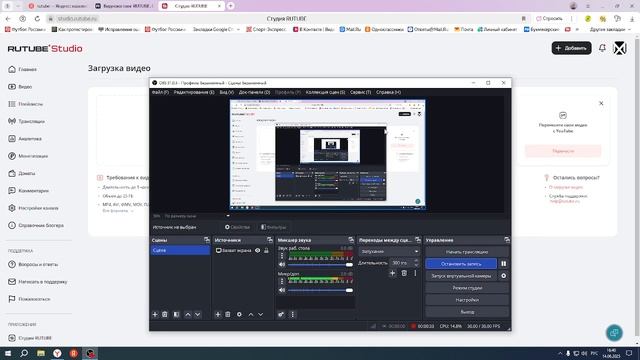Open Вид menu in OBS

(x=227, y=92)
